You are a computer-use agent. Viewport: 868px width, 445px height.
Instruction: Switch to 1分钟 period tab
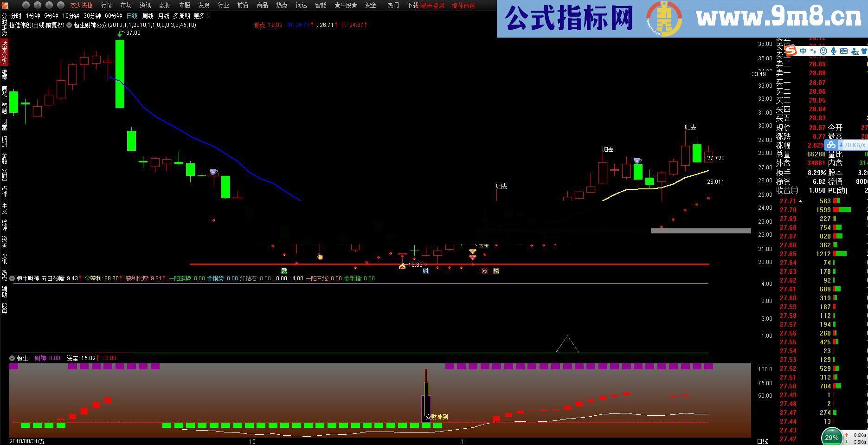[33, 16]
